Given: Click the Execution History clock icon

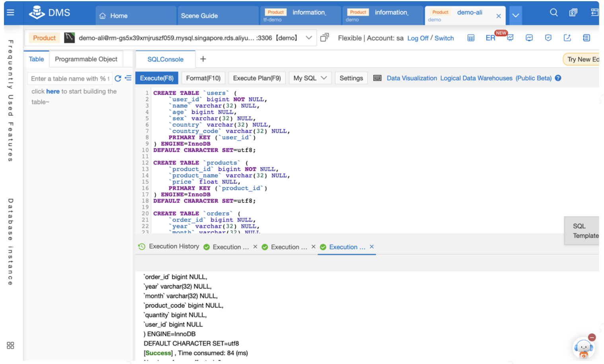Looking at the screenshot, I should click(x=142, y=247).
